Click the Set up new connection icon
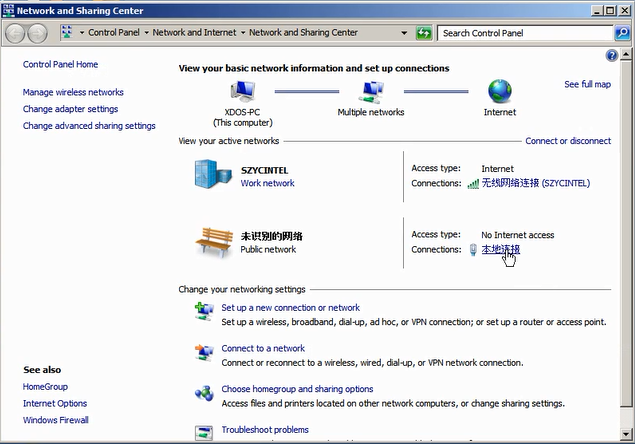Viewport: 635px width, 444px height. (x=204, y=311)
